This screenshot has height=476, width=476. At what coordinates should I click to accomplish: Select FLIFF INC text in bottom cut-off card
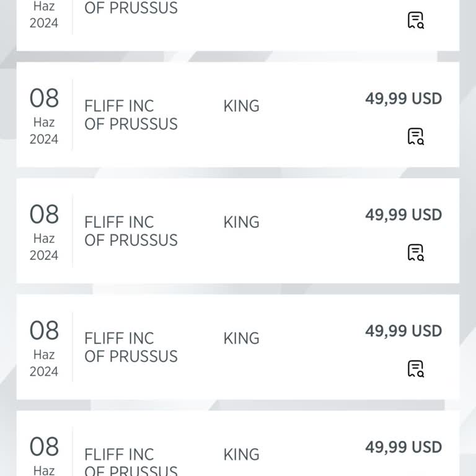pyautogui.click(x=119, y=454)
